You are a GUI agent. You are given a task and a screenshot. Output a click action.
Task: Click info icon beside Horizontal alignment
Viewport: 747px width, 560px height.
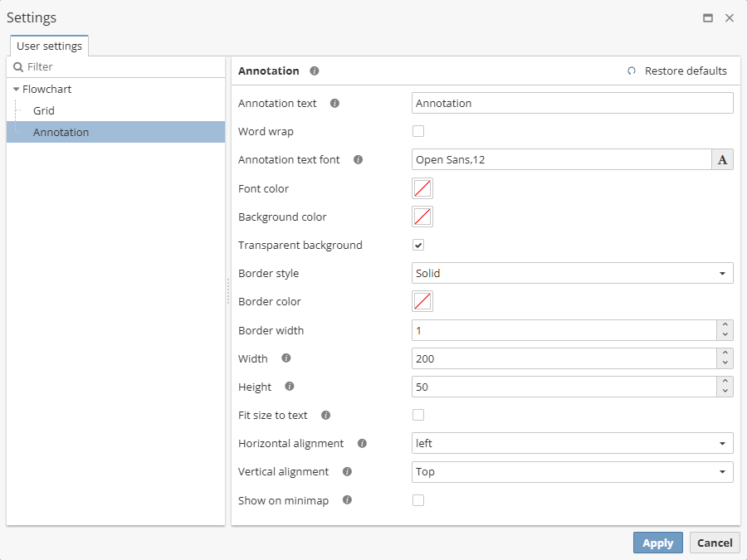pyautogui.click(x=362, y=444)
